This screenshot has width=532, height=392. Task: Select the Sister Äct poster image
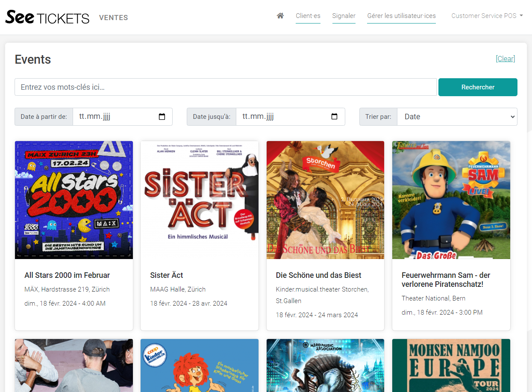pos(200,200)
